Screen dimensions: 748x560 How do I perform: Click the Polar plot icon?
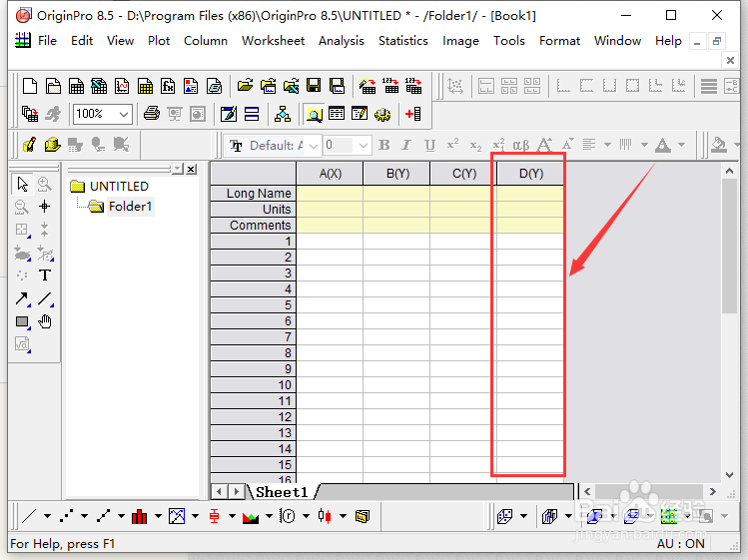288,516
